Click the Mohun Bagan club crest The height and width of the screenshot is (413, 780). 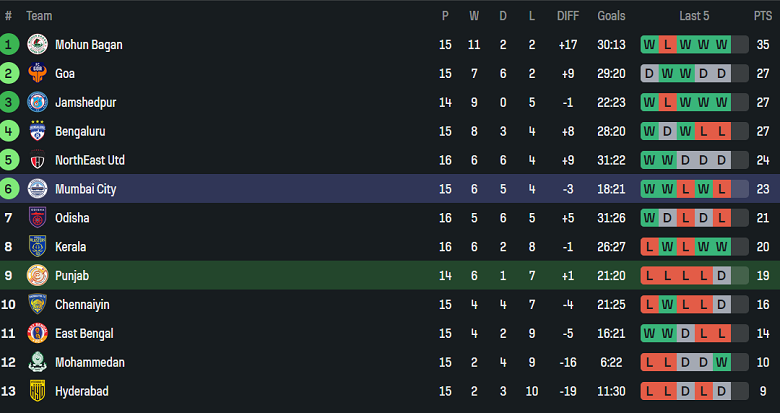tap(37, 44)
